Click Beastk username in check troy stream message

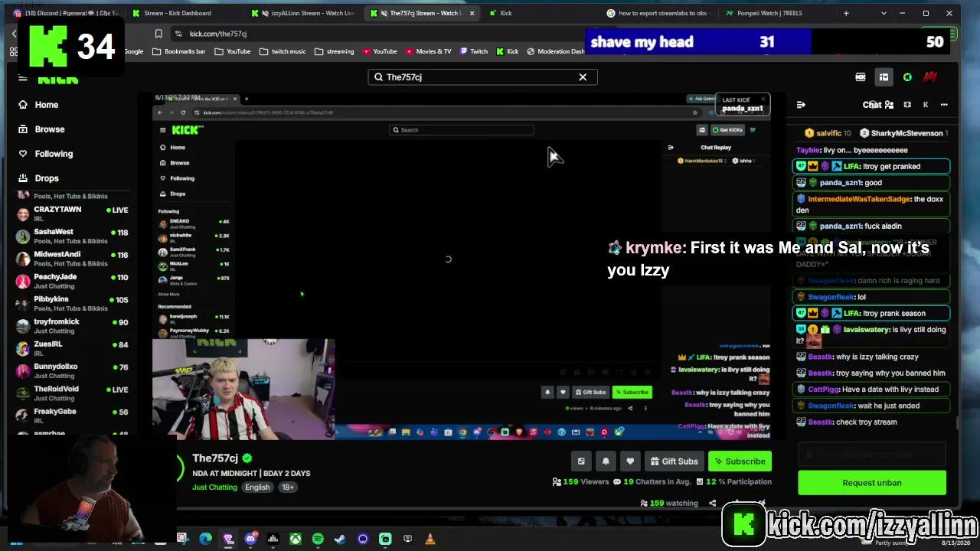pos(820,422)
